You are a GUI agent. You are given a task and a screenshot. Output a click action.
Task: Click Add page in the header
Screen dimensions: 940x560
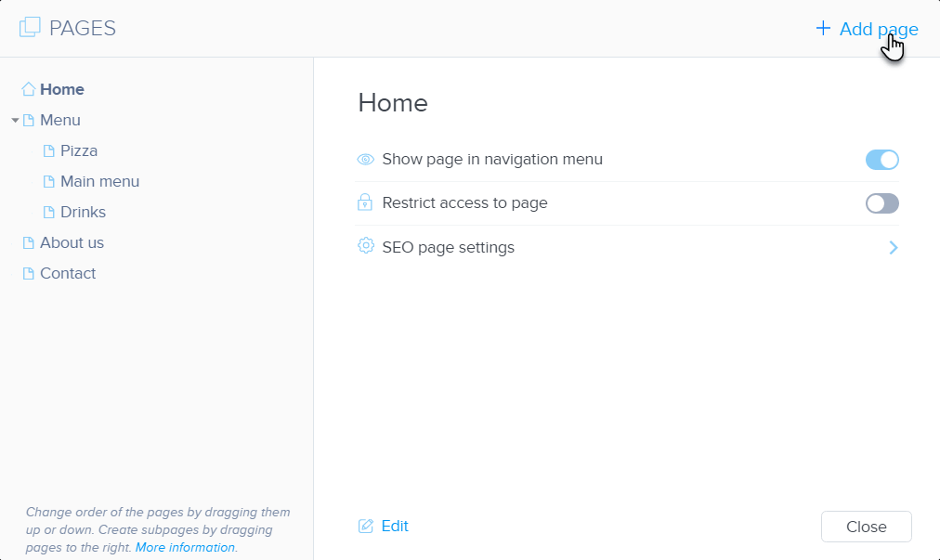click(x=867, y=29)
